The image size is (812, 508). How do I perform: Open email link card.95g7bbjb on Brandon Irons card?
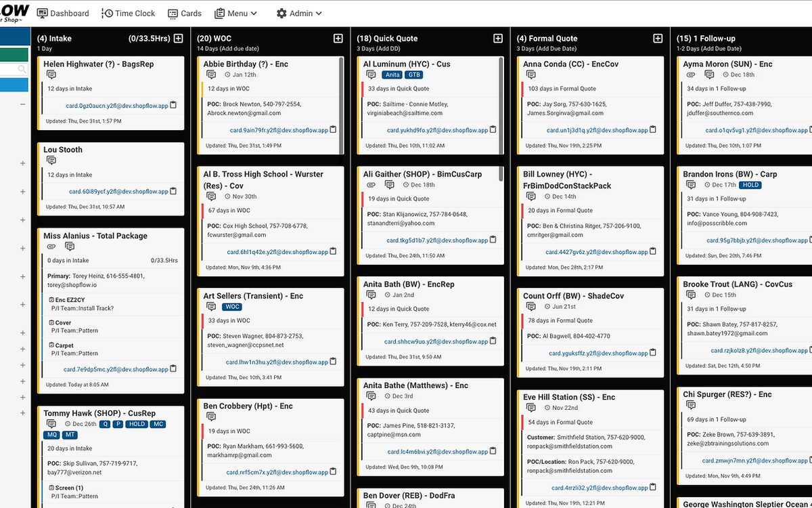tap(757, 240)
